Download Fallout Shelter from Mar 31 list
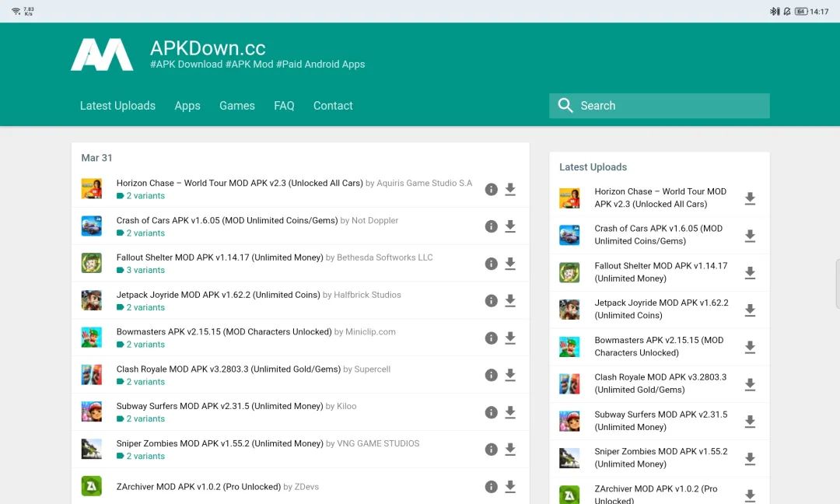This screenshot has width=840, height=504. tap(510, 264)
